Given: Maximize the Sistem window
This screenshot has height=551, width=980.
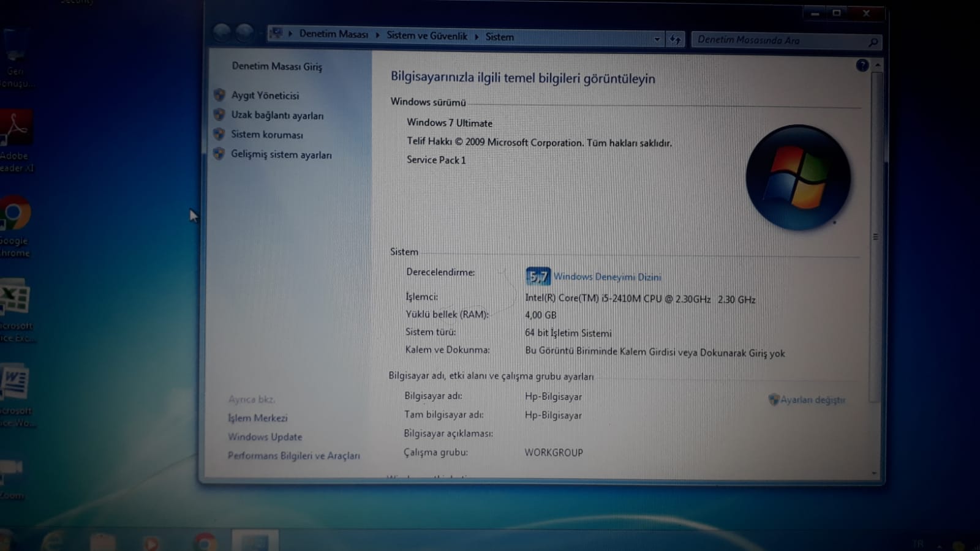Looking at the screenshot, I should point(836,13).
